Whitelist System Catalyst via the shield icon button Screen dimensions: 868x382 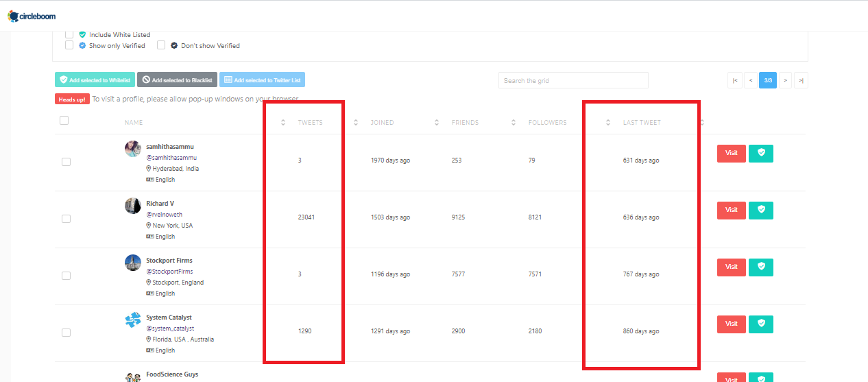[x=761, y=324]
